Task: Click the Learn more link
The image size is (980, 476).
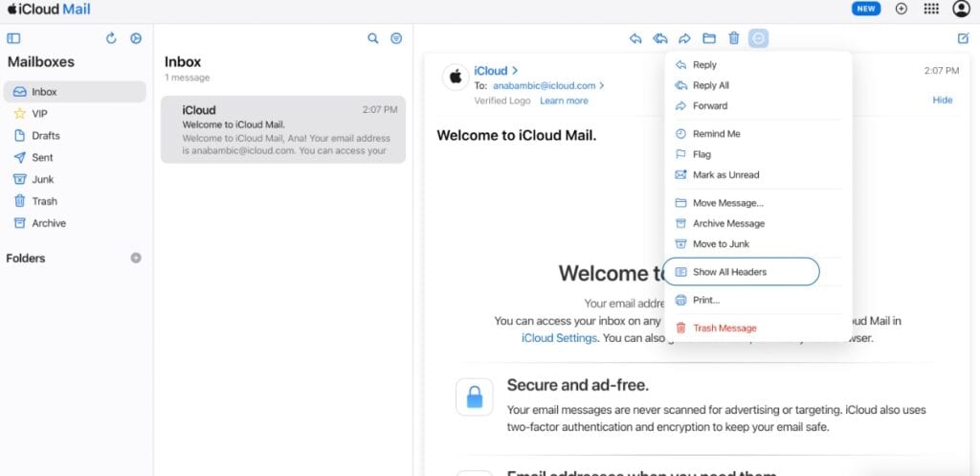Action: pyautogui.click(x=564, y=101)
